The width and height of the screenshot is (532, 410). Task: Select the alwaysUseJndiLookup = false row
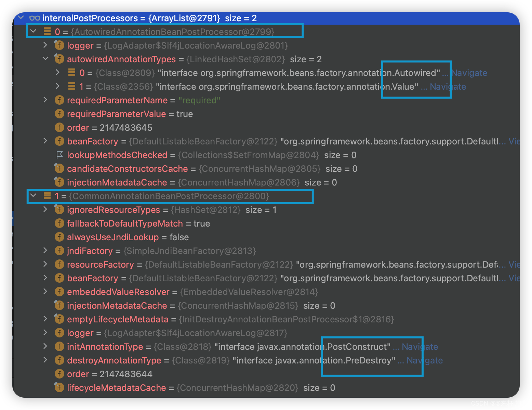coord(266,237)
